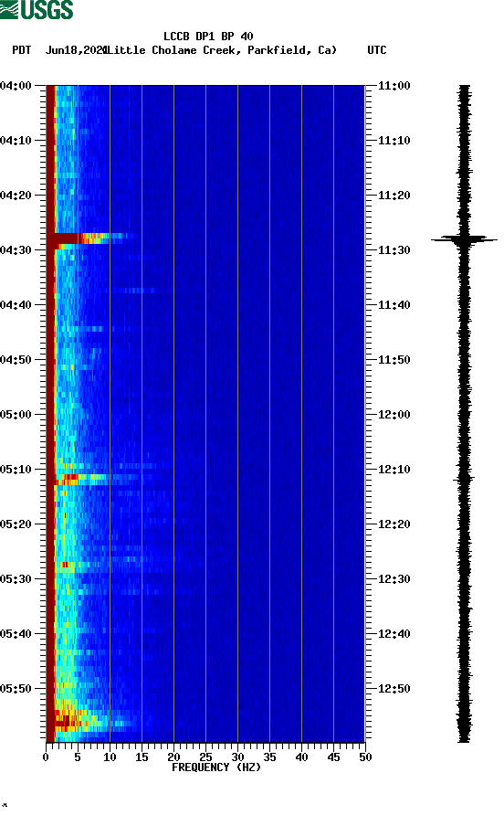
Task: Click the 20 Hz frequency axis label
Action: click(173, 757)
